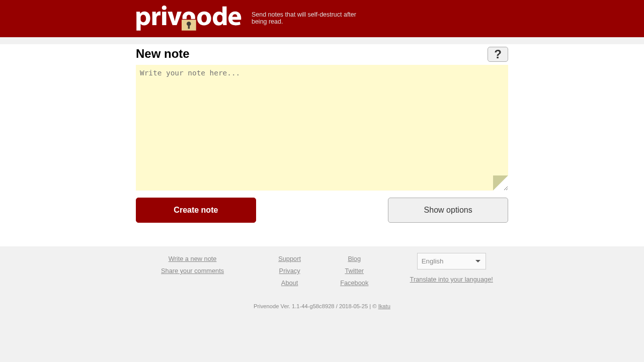Open the Ikatu copyright link
The width and height of the screenshot is (644, 362).
(x=384, y=306)
